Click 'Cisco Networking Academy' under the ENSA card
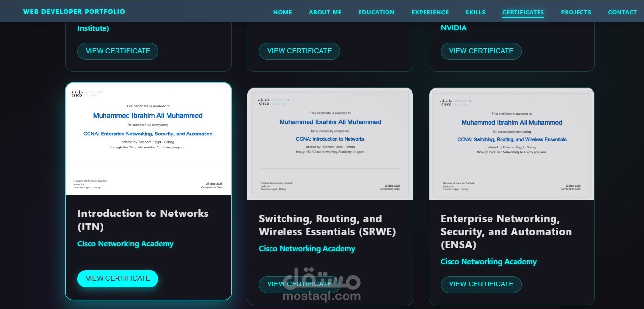 coord(489,262)
